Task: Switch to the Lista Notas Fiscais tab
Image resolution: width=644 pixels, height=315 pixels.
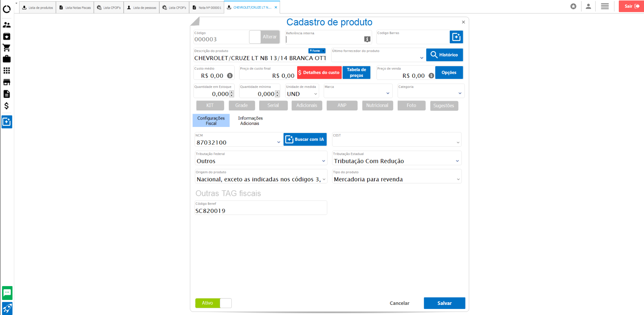Action: 75,7
